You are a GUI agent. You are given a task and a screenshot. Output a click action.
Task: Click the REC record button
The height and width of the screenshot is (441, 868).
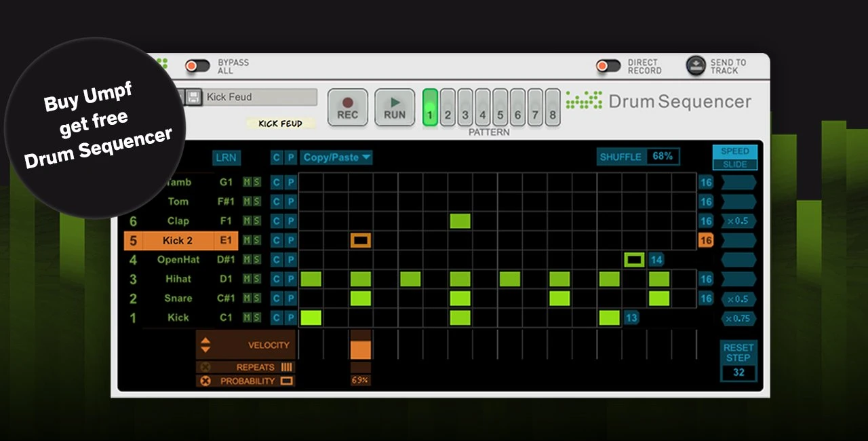(x=348, y=107)
